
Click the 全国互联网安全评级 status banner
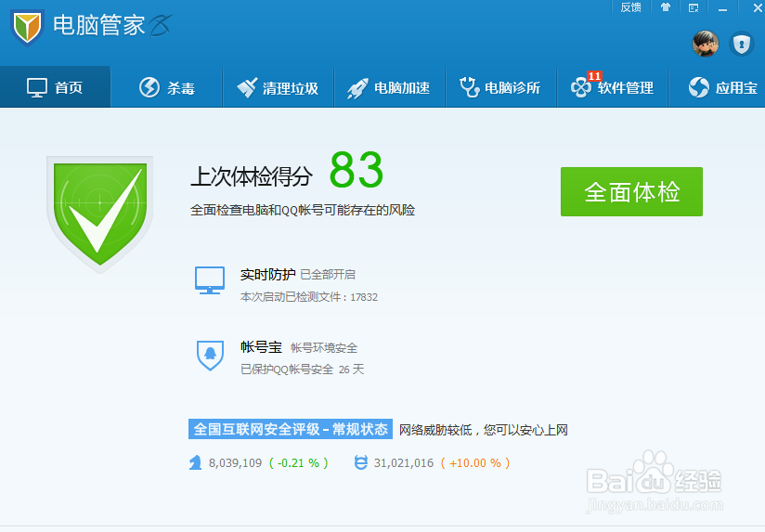291,429
